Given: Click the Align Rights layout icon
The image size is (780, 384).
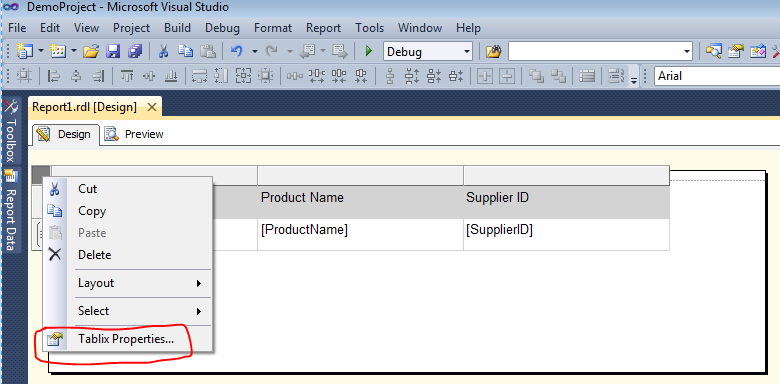Looking at the screenshot, I should click(x=98, y=76).
